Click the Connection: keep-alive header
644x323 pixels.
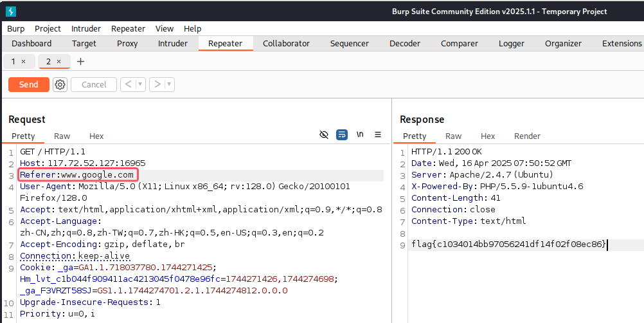point(75,255)
